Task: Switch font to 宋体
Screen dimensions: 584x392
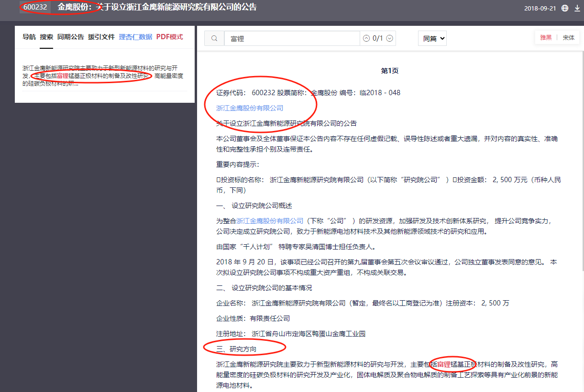Action: click(x=569, y=38)
